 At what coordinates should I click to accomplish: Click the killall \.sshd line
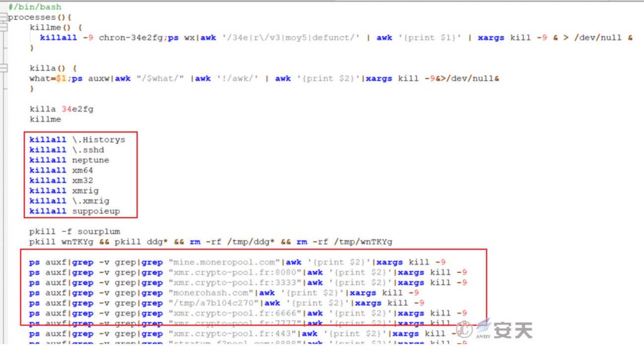(x=67, y=150)
